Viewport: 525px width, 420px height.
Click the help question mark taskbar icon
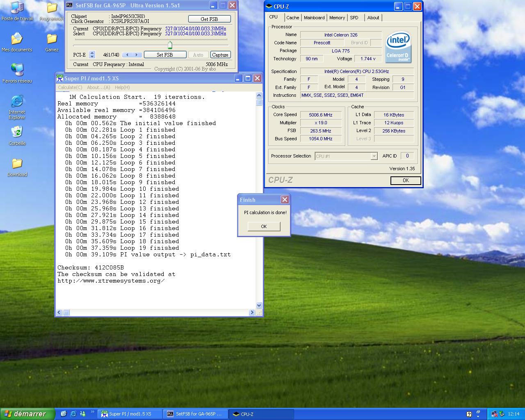click(x=469, y=414)
